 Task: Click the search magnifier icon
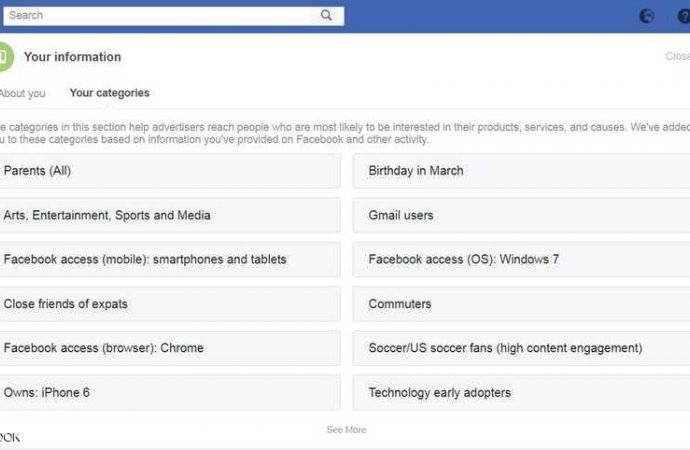327,16
